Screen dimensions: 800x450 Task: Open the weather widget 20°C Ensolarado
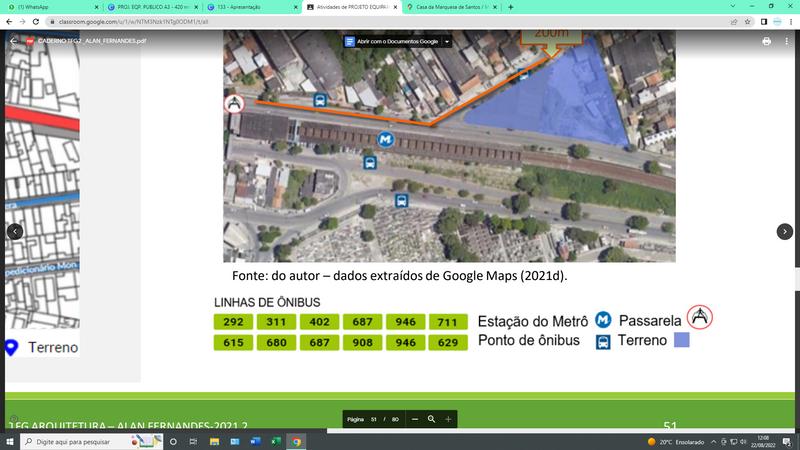(x=676, y=442)
